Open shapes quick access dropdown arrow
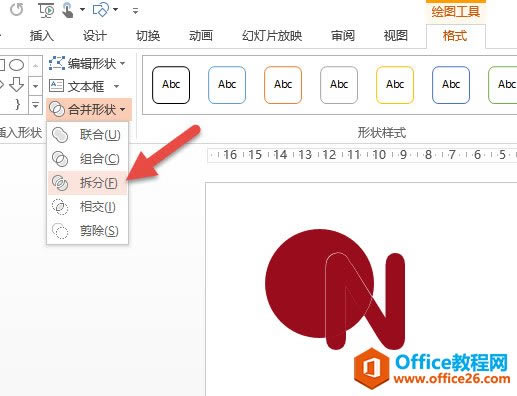The image size is (517, 396). 115,9
